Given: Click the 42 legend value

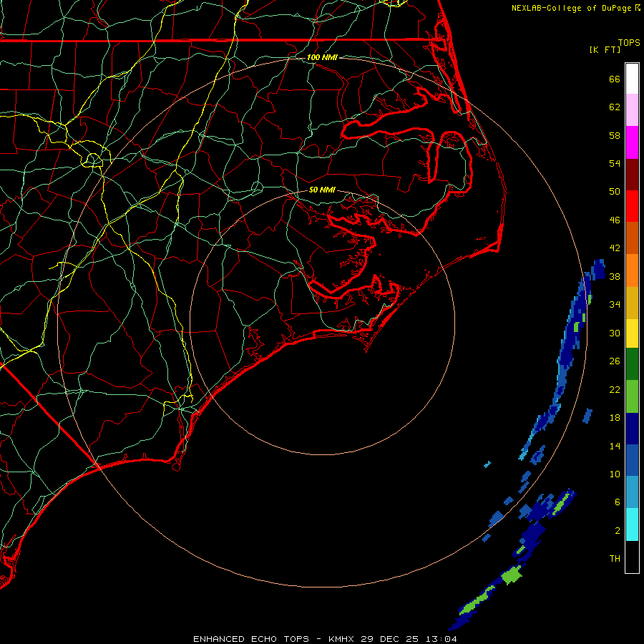Looking at the screenshot, I should coord(615,248).
